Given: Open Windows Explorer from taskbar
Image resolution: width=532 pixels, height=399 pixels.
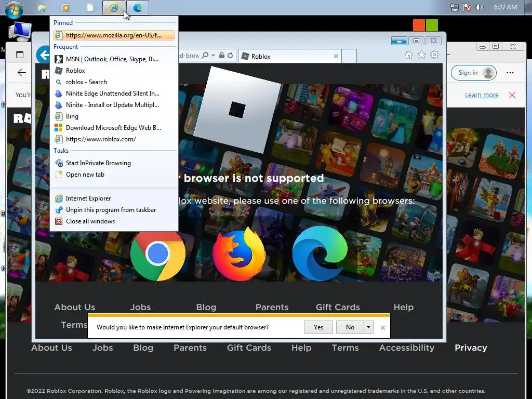Looking at the screenshot, I should (42, 8).
